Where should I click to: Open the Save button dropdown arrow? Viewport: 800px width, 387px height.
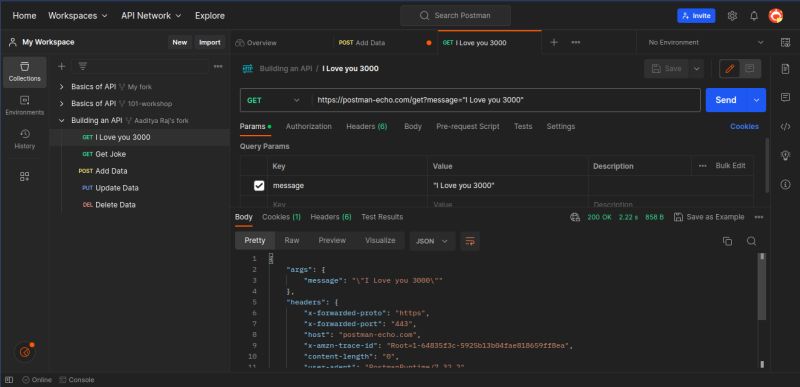pyautogui.click(x=696, y=68)
